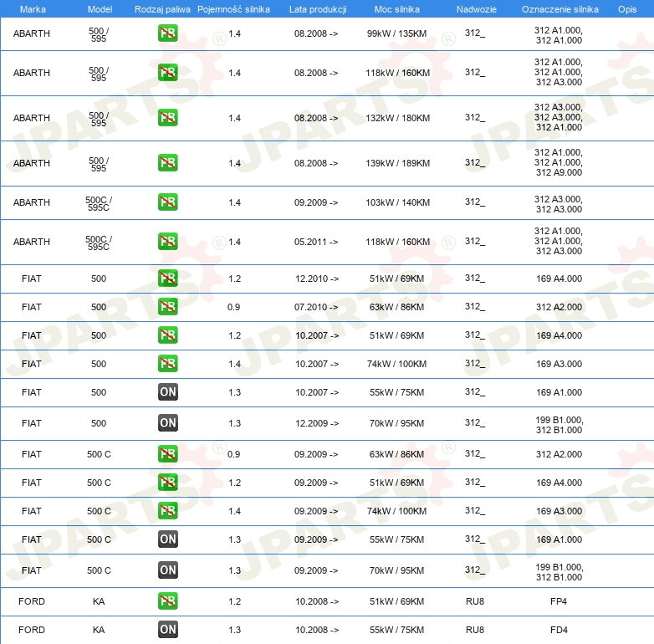Viewport: 654px width, 644px height.
Task: Click ABARTH brand cell in 103kW / 140KM row
Action: 31,202
